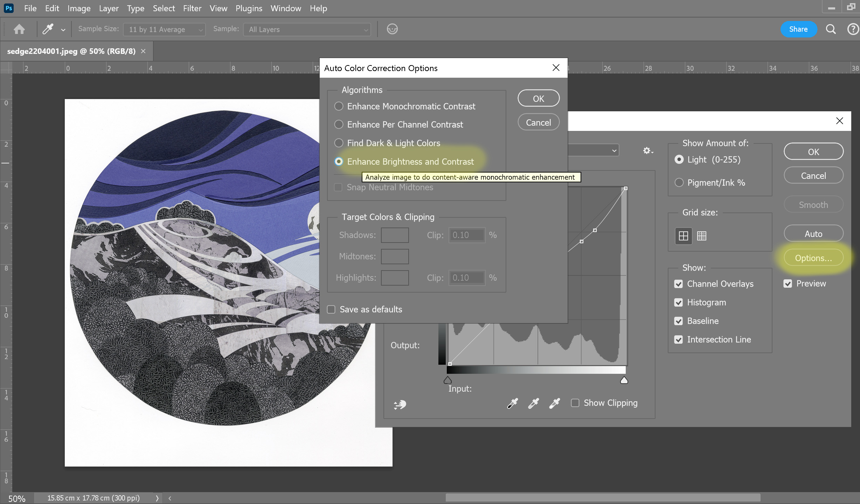Click the Home icon in options bar

click(x=19, y=29)
